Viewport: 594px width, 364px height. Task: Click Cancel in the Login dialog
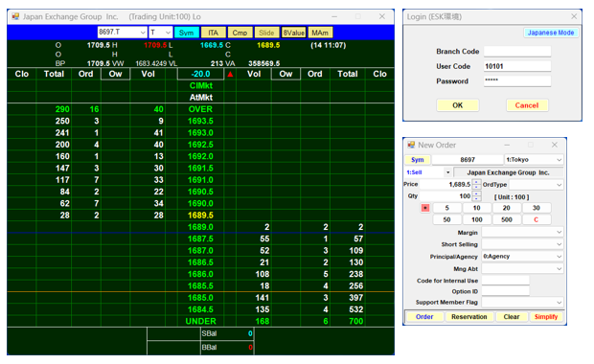tap(527, 105)
